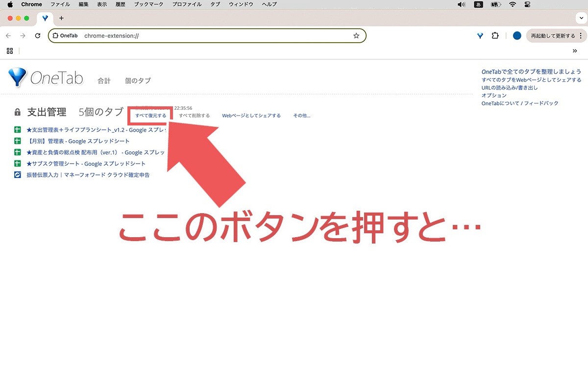Open オプション link
This screenshot has height=369, width=588.
pos(494,96)
